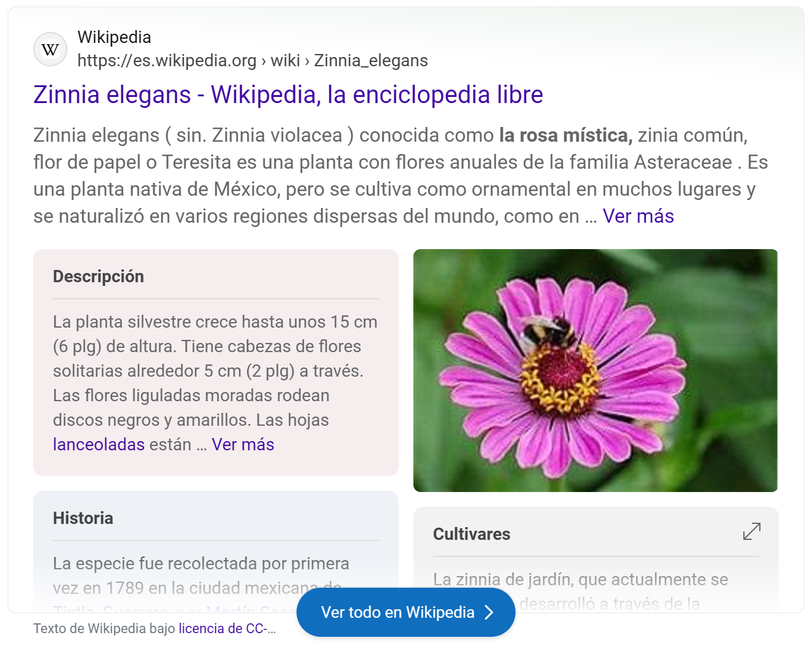Follow the 'lanceoladas' link
This screenshot has height=654, width=812.
point(99,444)
